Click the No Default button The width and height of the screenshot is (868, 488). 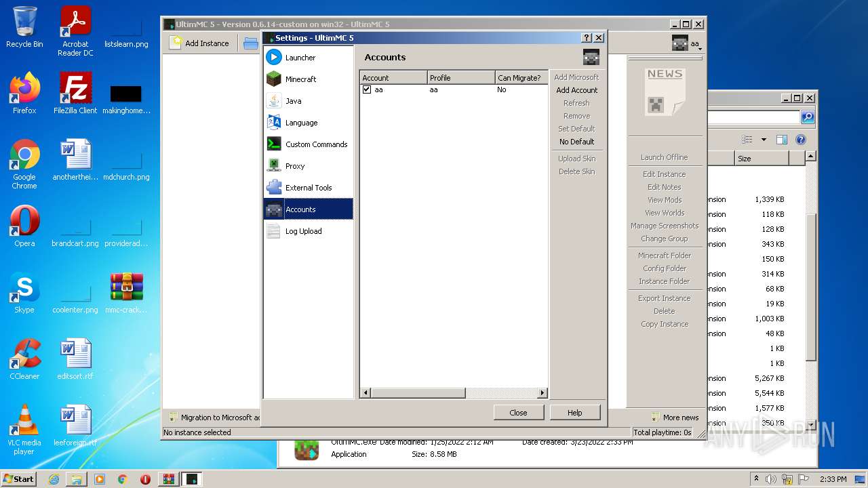[576, 142]
